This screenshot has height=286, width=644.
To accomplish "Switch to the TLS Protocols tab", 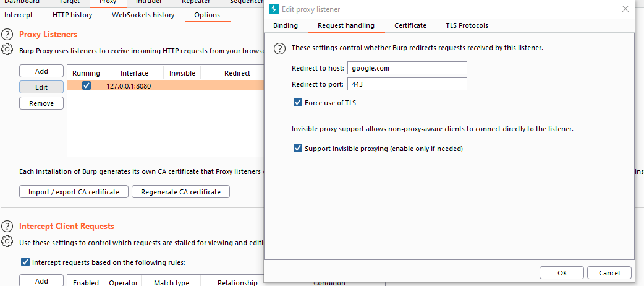I will [x=467, y=25].
